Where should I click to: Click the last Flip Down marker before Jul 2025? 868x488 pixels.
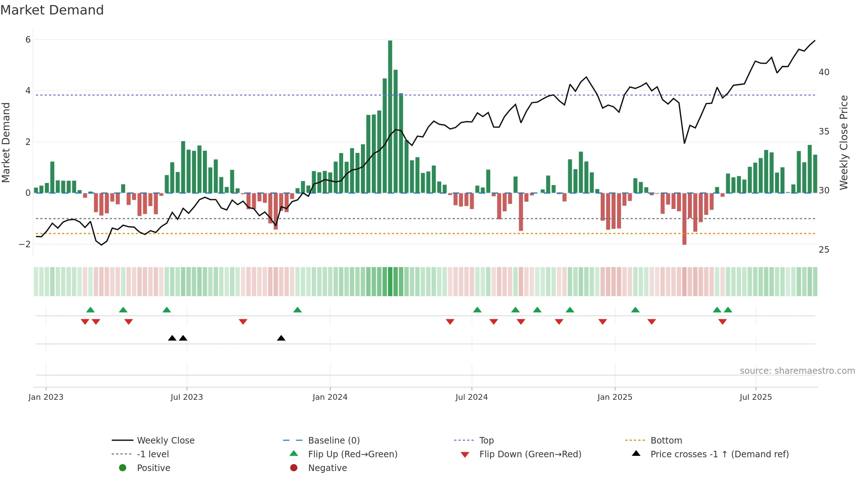723,322
